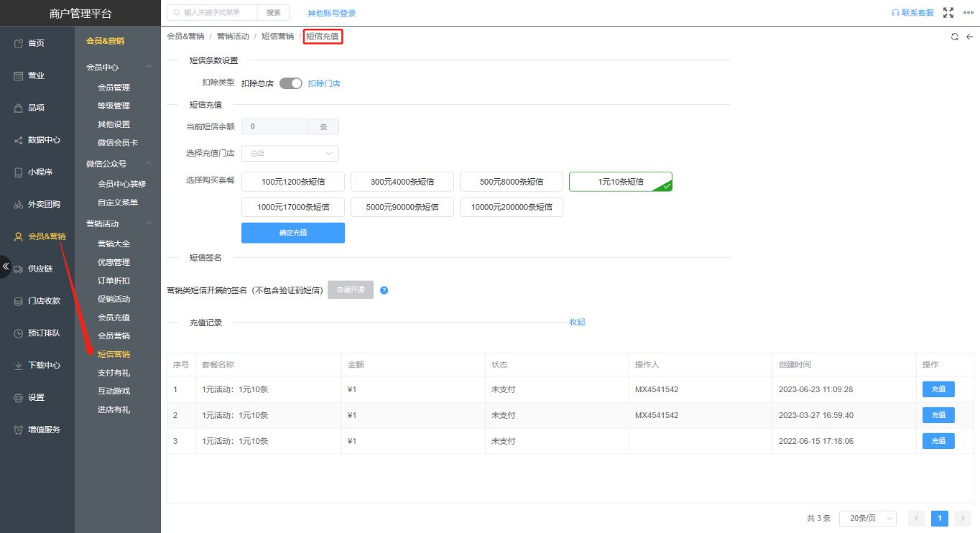Open 订单折扣 menu item

pos(114,281)
